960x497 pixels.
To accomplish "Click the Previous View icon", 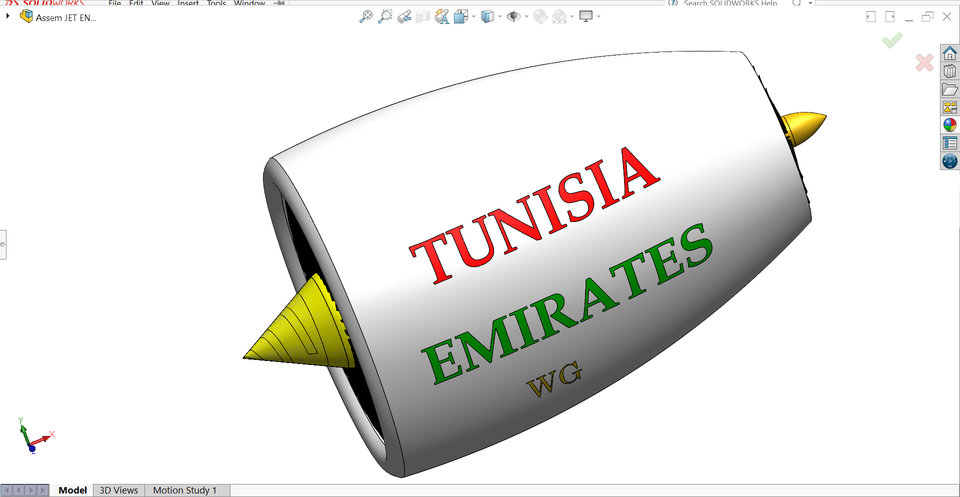I will 403,17.
